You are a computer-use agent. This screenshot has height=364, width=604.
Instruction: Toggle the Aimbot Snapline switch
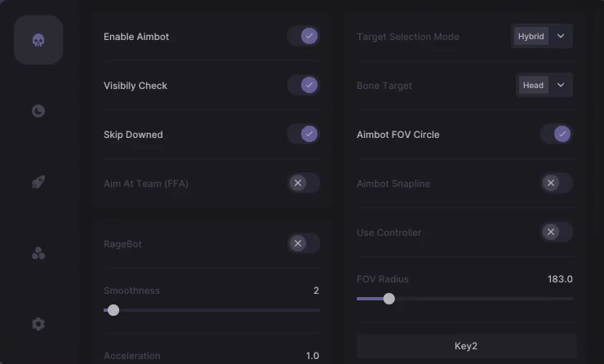point(556,183)
